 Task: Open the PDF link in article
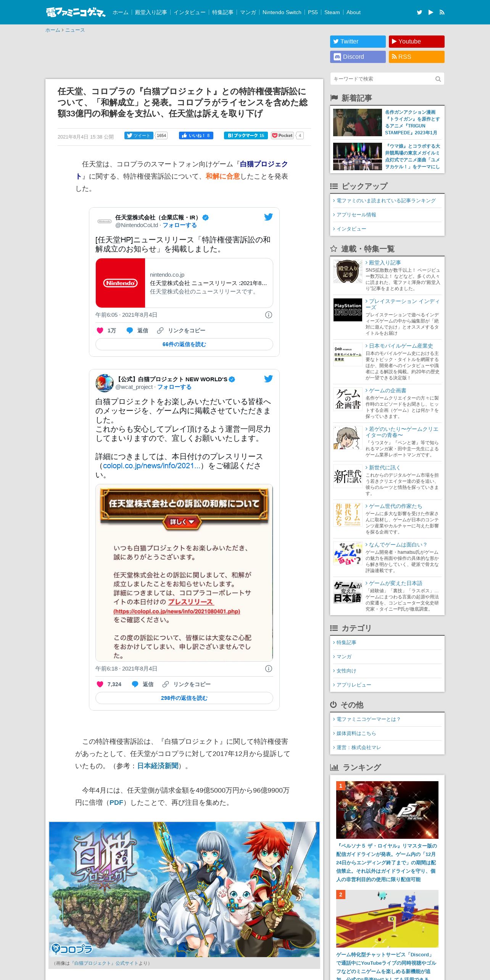[116, 803]
